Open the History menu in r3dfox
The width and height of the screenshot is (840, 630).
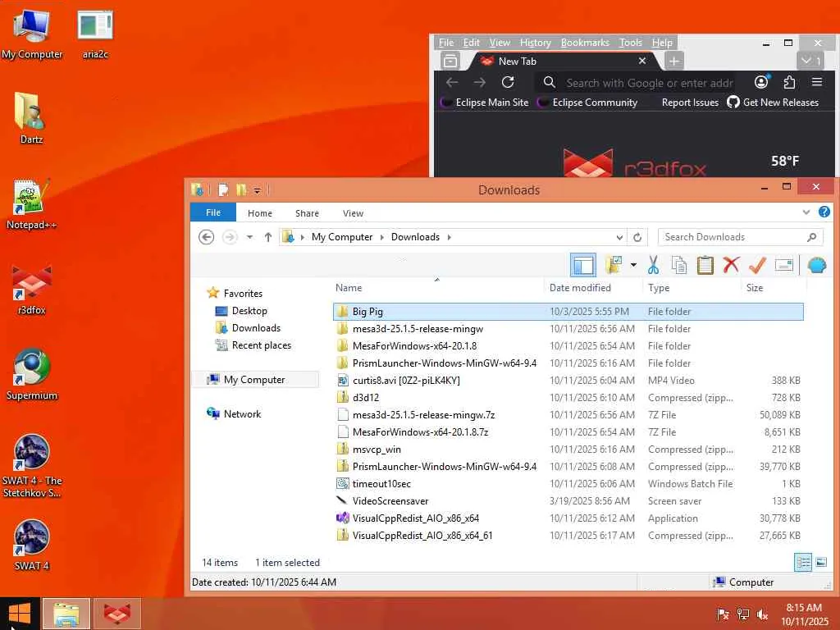(535, 43)
